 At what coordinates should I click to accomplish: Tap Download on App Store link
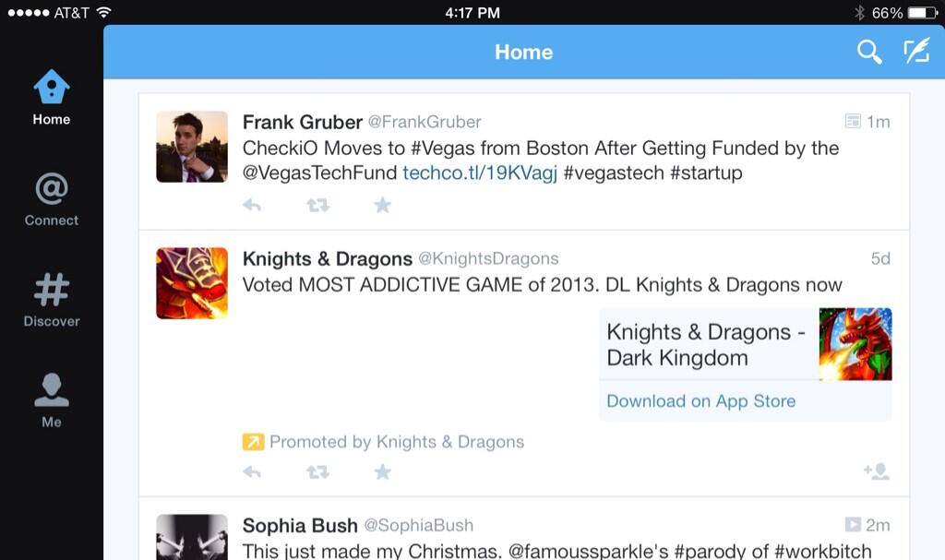click(x=700, y=401)
